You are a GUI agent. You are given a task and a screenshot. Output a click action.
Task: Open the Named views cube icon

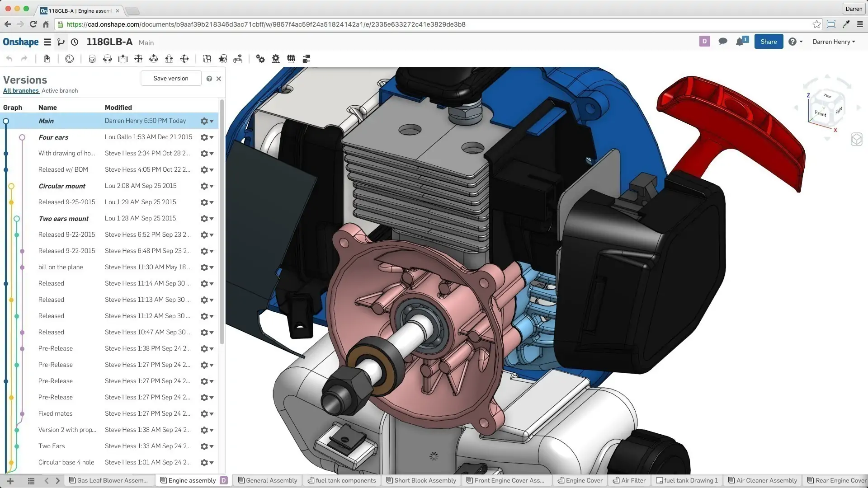[x=857, y=140]
